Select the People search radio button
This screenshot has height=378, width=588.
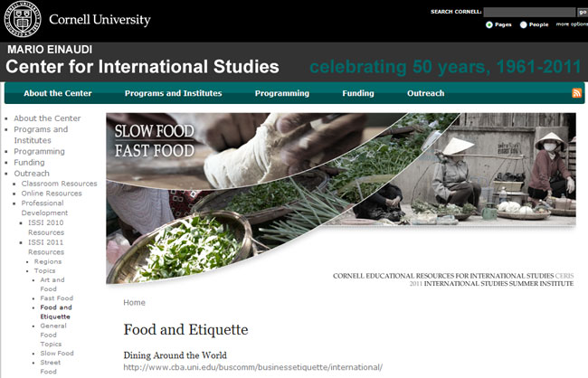click(x=524, y=24)
